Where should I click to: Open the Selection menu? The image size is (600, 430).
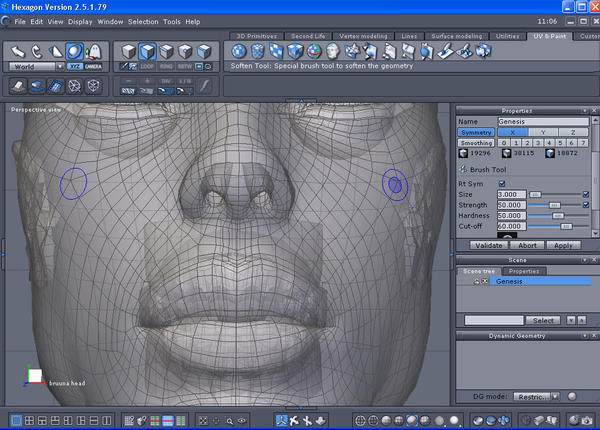click(142, 21)
